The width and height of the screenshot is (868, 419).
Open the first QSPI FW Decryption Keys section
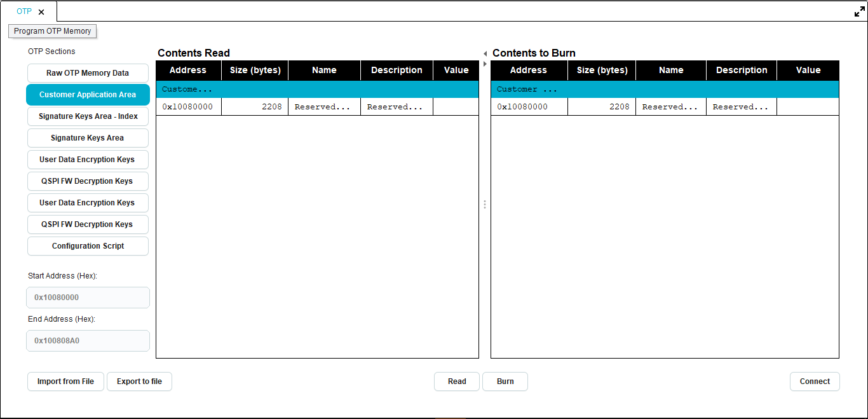(88, 181)
